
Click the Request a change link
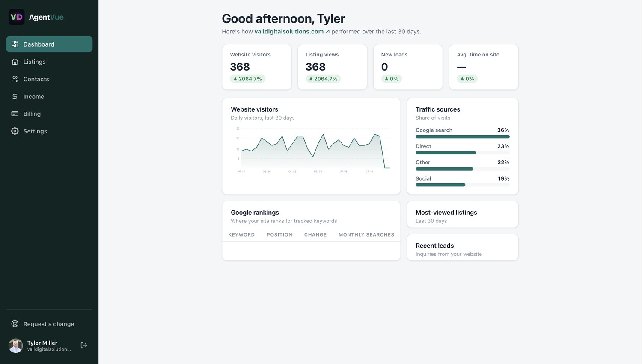pyautogui.click(x=49, y=324)
